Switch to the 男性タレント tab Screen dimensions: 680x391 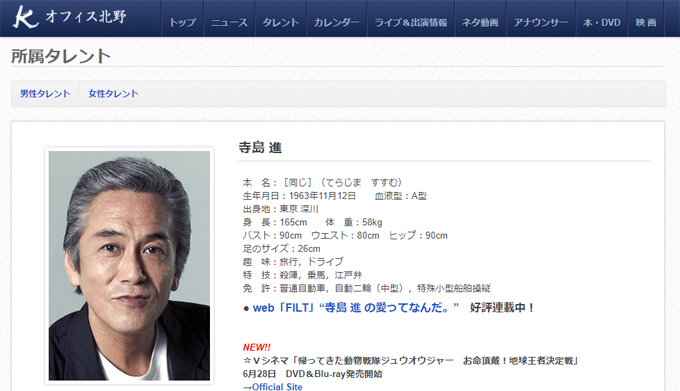pos(45,94)
